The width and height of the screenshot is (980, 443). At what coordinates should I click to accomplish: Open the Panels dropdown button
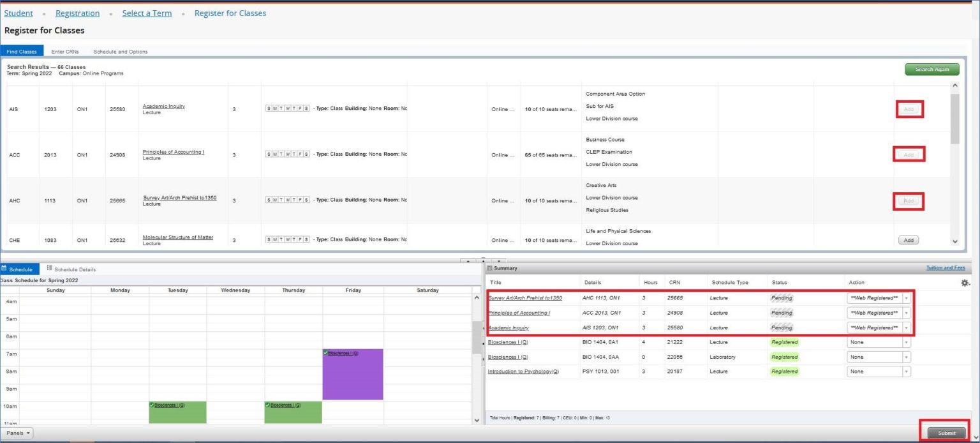pos(17,433)
